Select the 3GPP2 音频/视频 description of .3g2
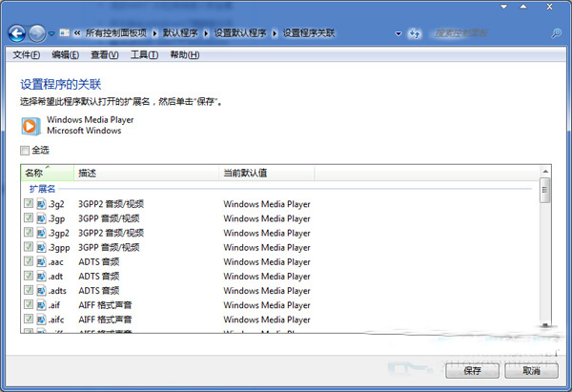572x392 pixels. click(x=111, y=204)
